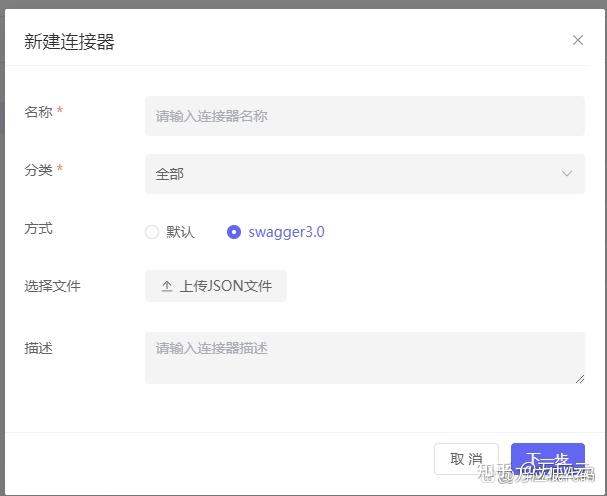This screenshot has height=496, width=607.
Task: Click the 选择文件 field label
Action: pyautogui.click(x=52, y=286)
